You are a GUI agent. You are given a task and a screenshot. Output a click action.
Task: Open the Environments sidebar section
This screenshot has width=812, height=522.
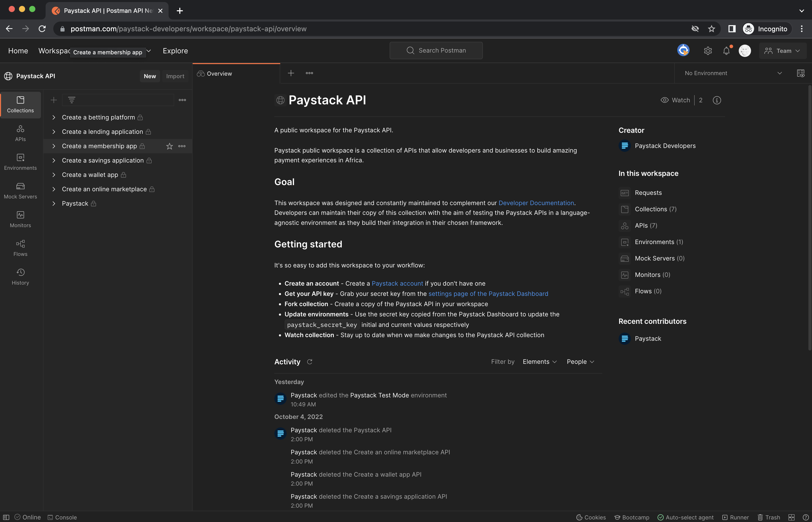[x=20, y=162]
